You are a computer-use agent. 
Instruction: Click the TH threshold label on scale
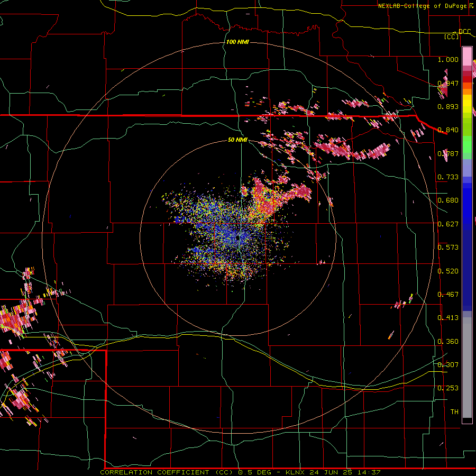(454, 412)
